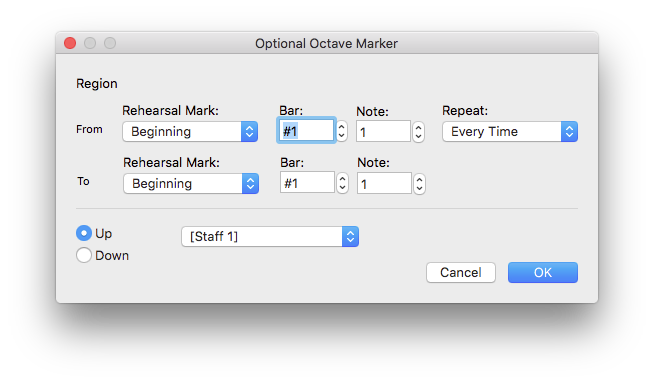Decrease the From Note stepper value
This screenshot has width=654, height=383.
[x=419, y=137]
